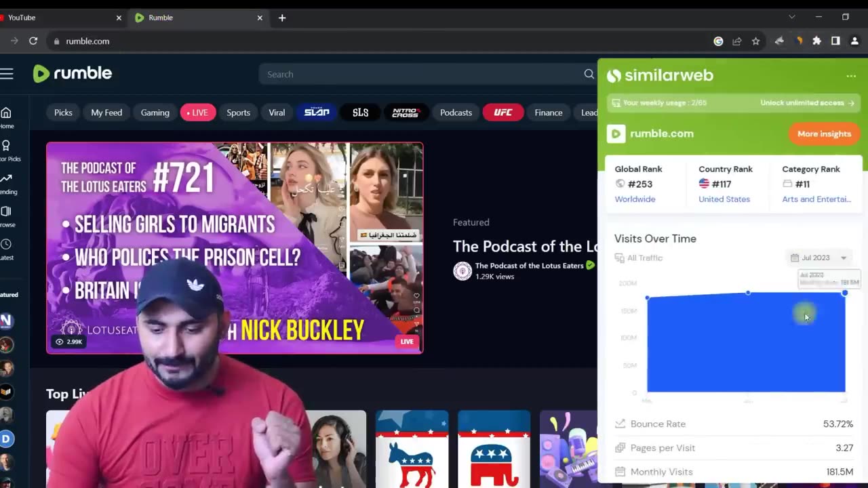Open browser side panel icon
Viewport: 868px width, 488px height.
[x=835, y=41]
